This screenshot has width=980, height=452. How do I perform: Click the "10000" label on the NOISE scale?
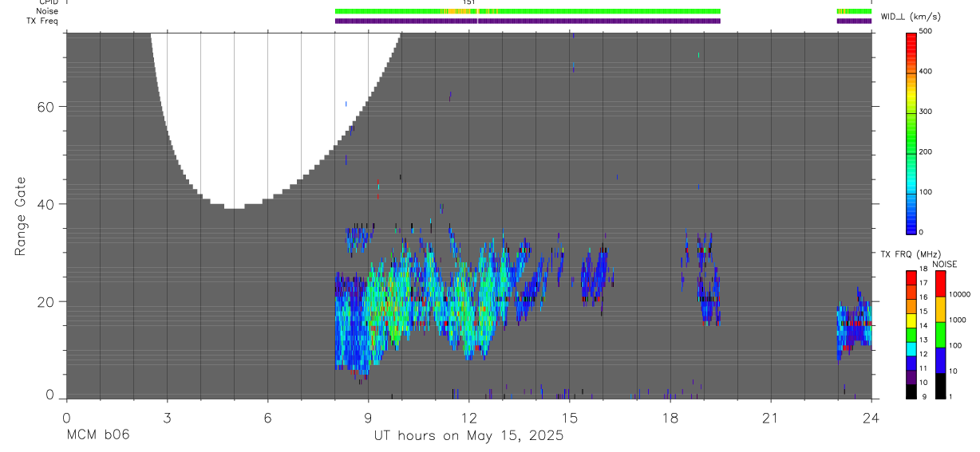point(960,294)
